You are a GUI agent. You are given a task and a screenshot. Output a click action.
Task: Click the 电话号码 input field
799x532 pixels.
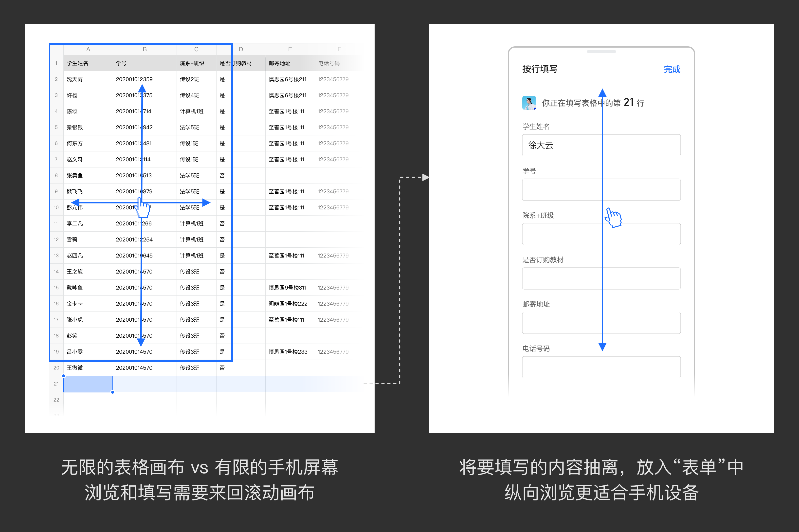(x=601, y=367)
